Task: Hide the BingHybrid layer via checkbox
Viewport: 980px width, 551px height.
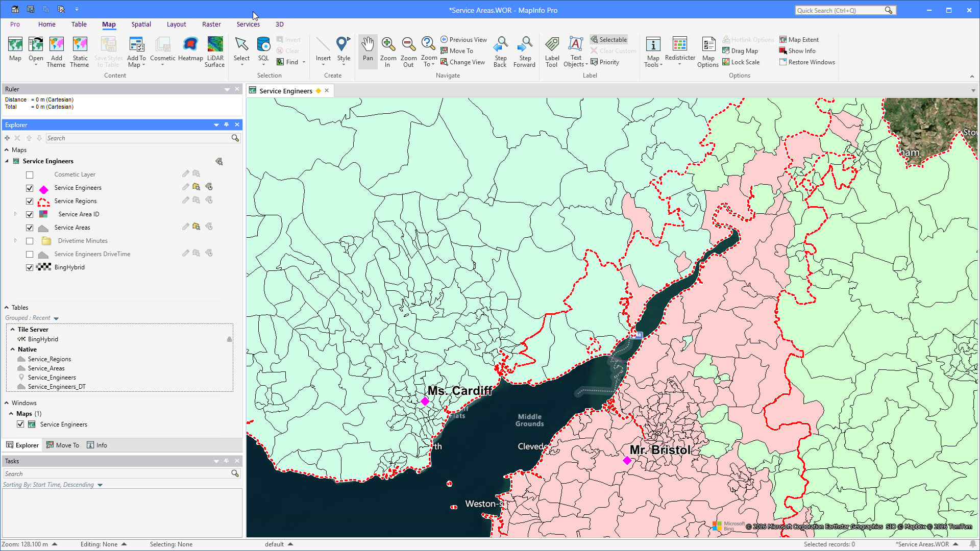Action: tap(30, 268)
